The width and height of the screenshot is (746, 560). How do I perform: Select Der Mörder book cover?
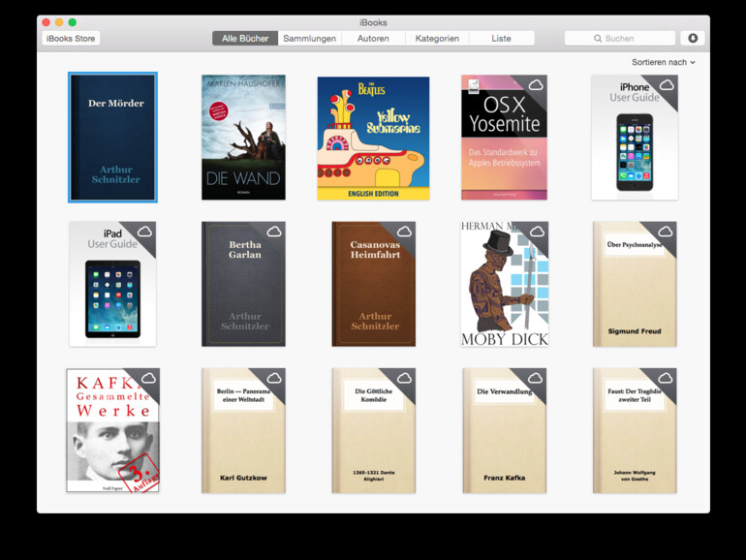(x=112, y=138)
